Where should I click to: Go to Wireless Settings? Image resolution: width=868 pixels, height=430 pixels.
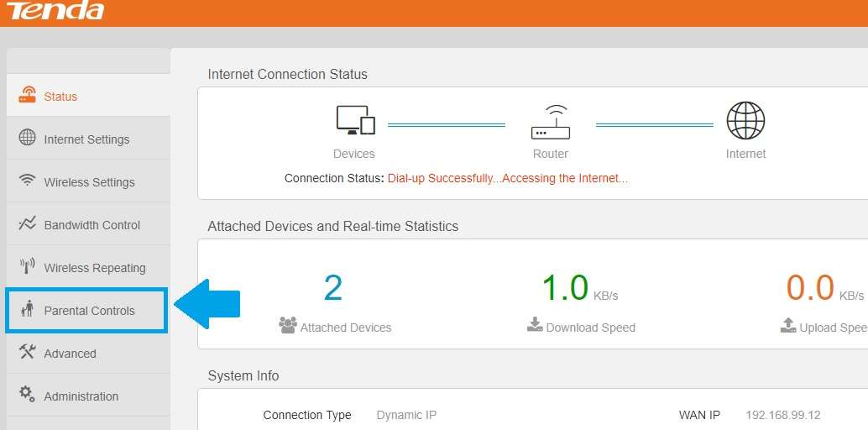(x=88, y=181)
